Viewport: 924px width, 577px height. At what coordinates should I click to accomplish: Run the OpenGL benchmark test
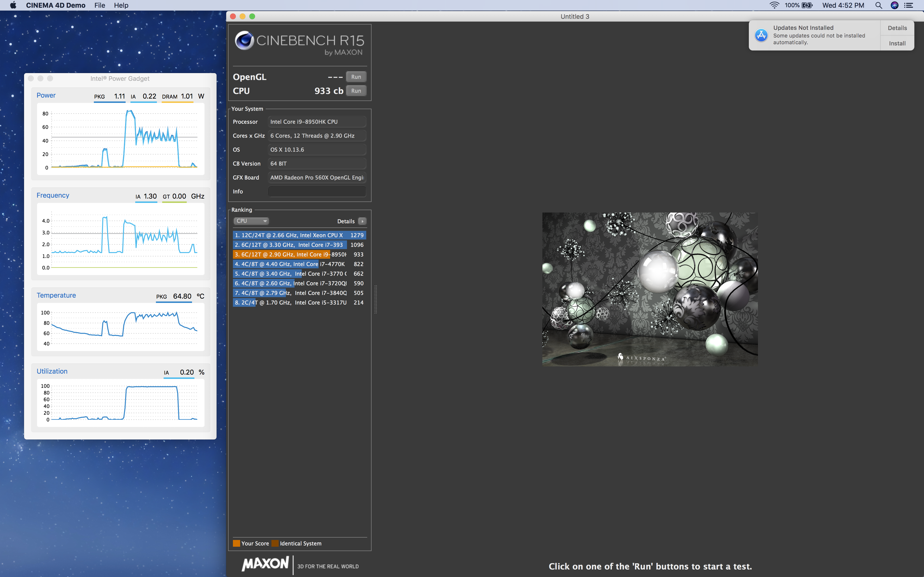coord(356,77)
